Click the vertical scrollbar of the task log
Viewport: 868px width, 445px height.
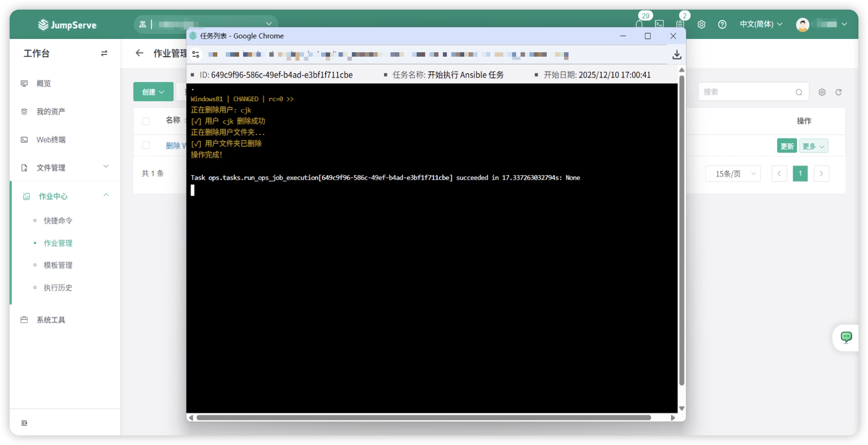click(681, 229)
